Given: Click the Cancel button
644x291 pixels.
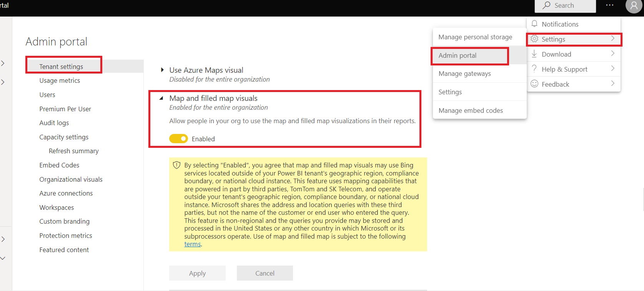Looking at the screenshot, I should pyautogui.click(x=265, y=273).
